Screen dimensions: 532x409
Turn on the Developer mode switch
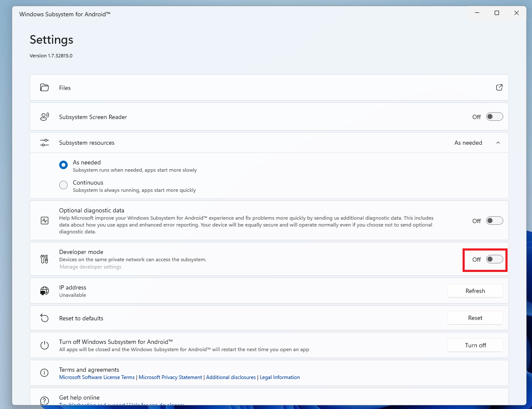(494, 259)
